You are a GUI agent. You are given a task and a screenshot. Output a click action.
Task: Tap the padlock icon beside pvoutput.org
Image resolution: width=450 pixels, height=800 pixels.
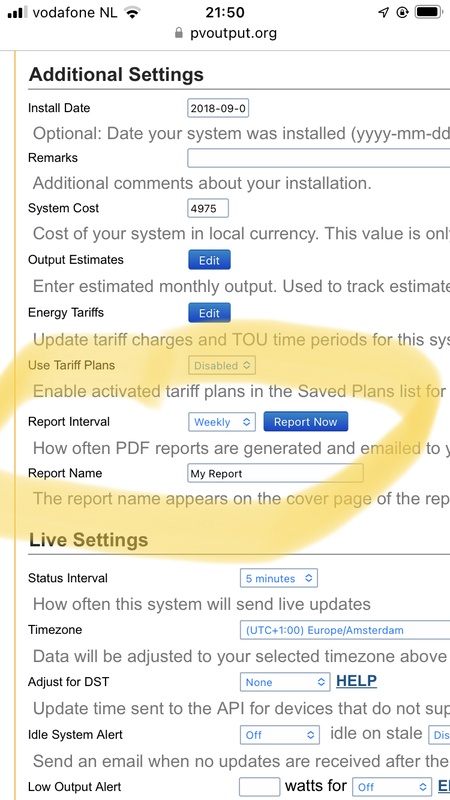(179, 33)
